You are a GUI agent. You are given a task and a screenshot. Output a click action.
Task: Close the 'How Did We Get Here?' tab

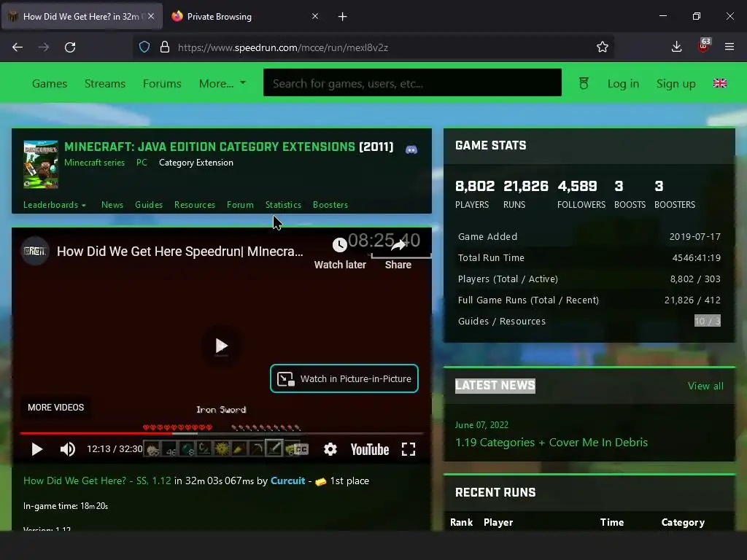151,16
